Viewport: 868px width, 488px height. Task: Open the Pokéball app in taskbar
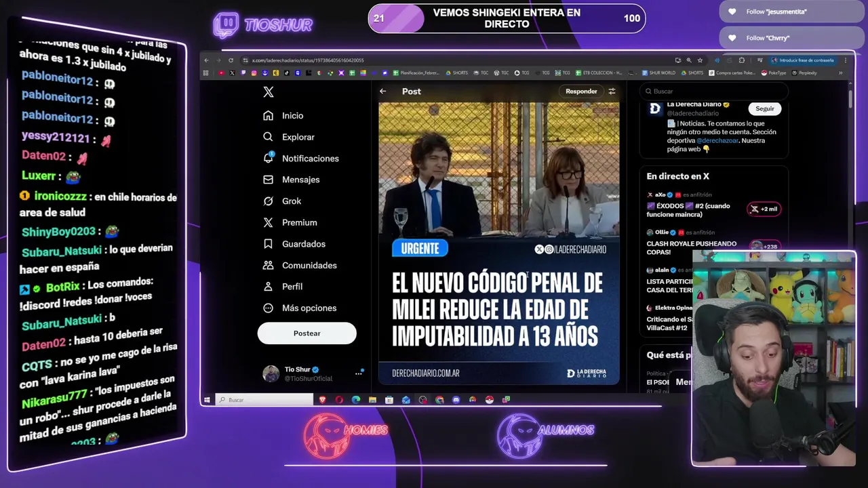490,400
